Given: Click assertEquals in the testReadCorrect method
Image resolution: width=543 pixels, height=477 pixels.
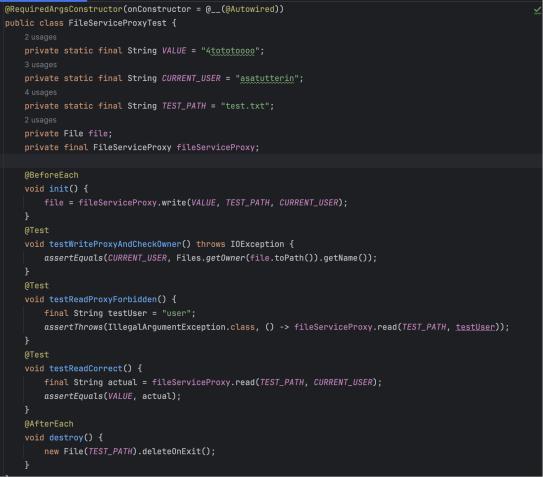Looking at the screenshot, I should (x=73, y=396).
